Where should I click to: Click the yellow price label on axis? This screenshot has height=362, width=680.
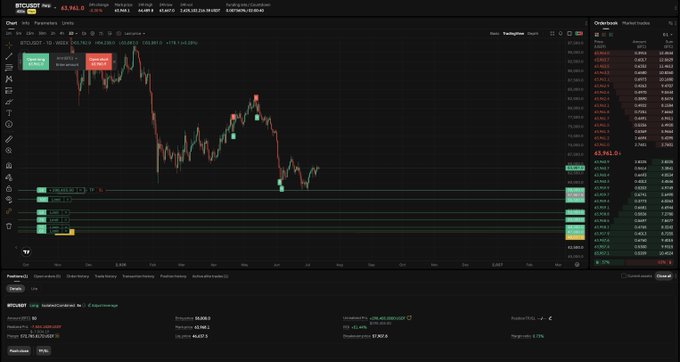tap(575, 237)
